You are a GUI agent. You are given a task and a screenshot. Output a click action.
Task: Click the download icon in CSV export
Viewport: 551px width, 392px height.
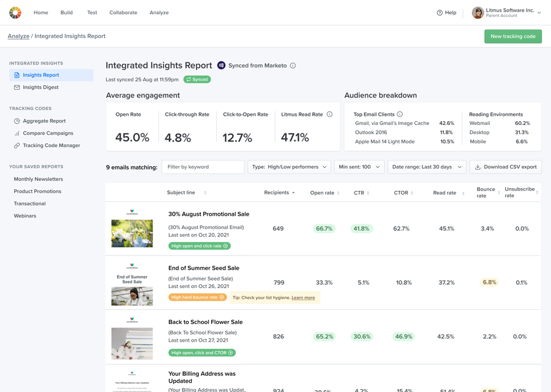coord(478,167)
